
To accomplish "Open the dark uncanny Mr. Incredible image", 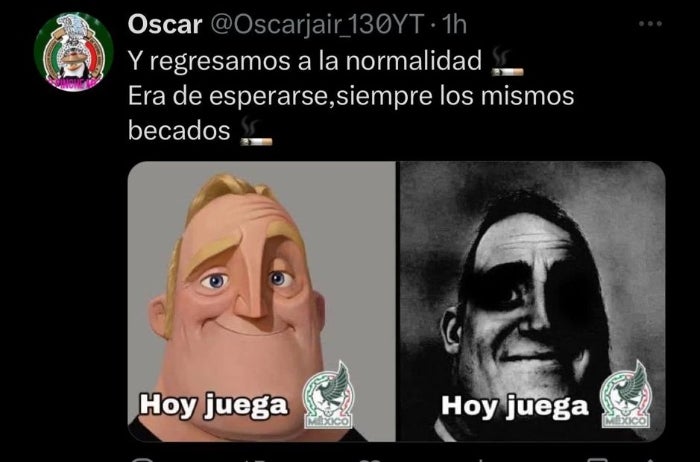I will [x=531, y=301].
